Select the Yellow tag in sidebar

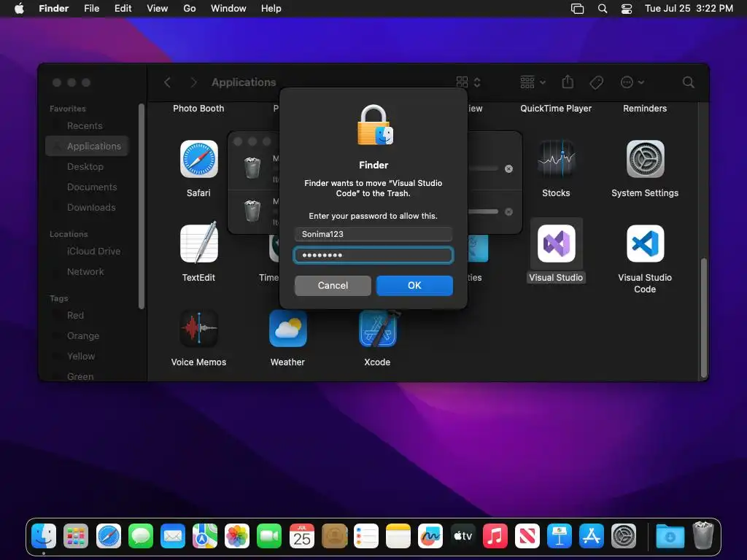tap(80, 356)
